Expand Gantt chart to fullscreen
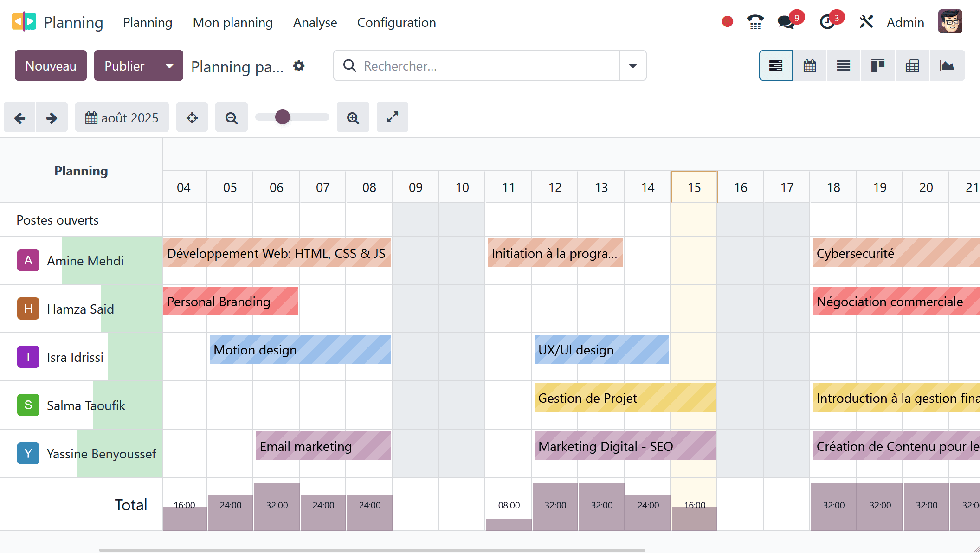980x553 pixels. pyautogui.click(x=393, y=117)
